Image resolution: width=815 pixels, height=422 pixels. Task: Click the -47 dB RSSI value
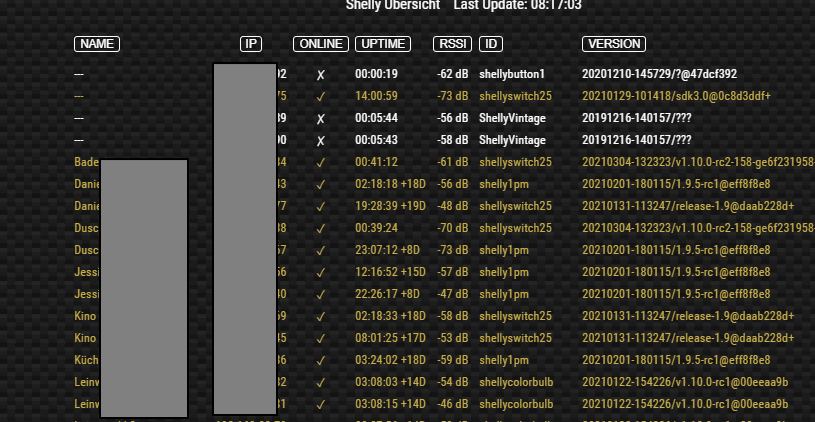(x=453, y=294)
